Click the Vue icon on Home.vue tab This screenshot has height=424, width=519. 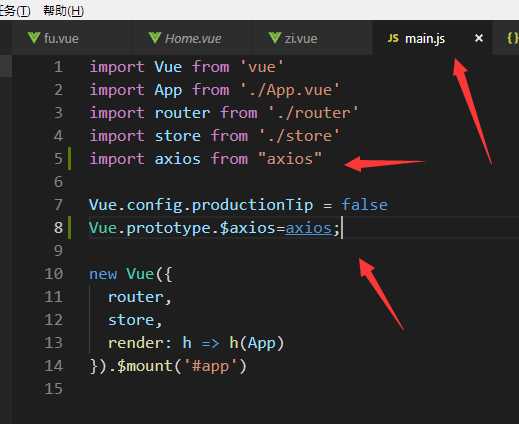[155, 38]
